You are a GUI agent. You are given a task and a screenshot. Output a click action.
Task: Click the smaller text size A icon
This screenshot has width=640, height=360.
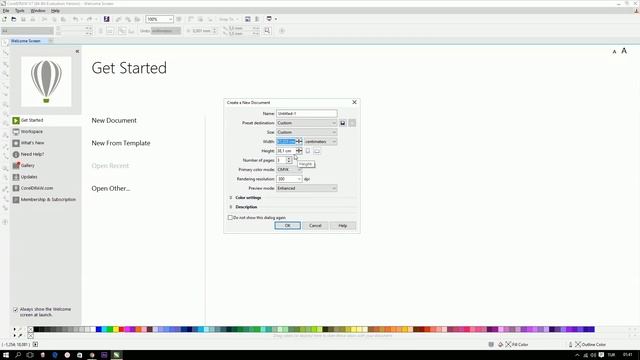tap(614, 52)
